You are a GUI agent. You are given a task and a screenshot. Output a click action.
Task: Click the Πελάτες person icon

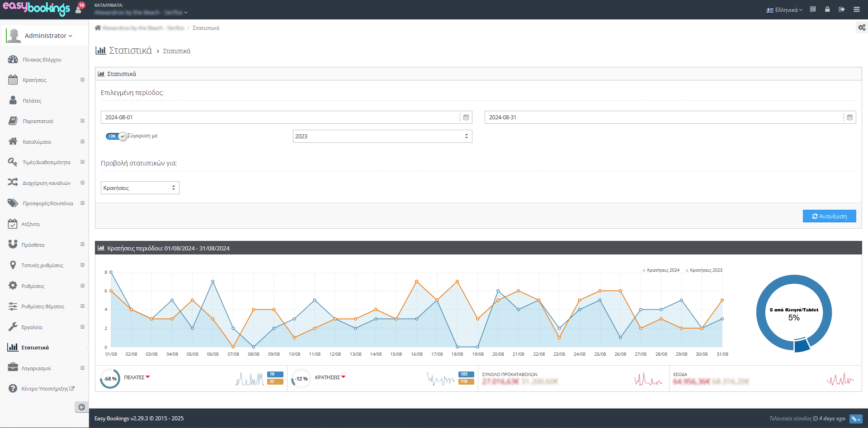click(x=13, y=100)
